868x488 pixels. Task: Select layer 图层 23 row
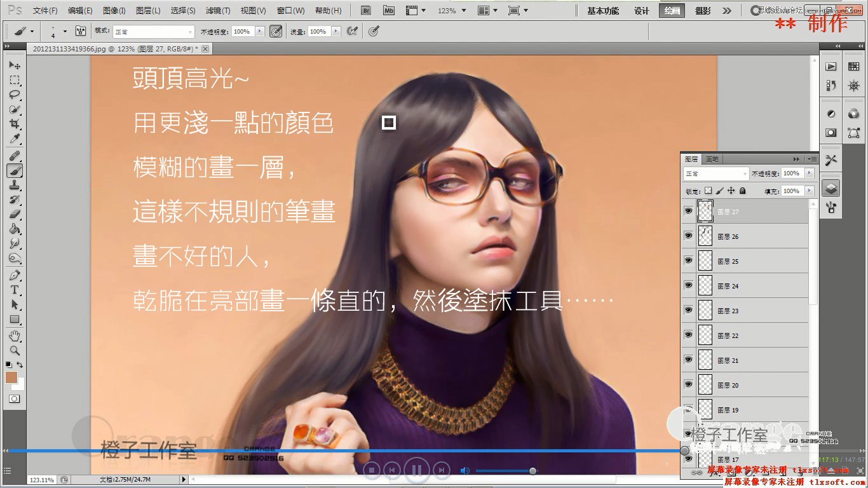tap(745, 311)
